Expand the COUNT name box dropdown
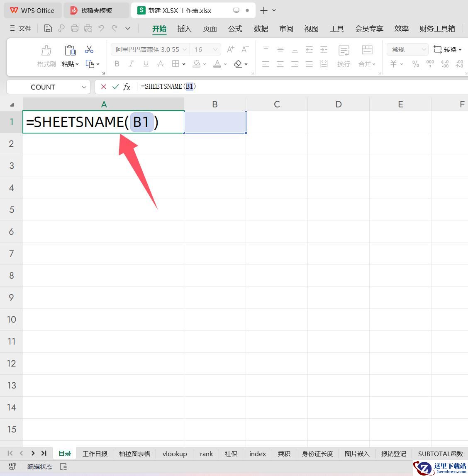The image size is (468, 476). [84, 87]
